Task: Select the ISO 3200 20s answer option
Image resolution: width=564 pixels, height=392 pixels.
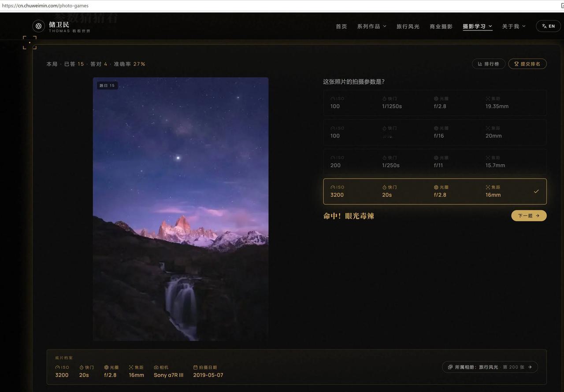Action: [x=435, y=192]
